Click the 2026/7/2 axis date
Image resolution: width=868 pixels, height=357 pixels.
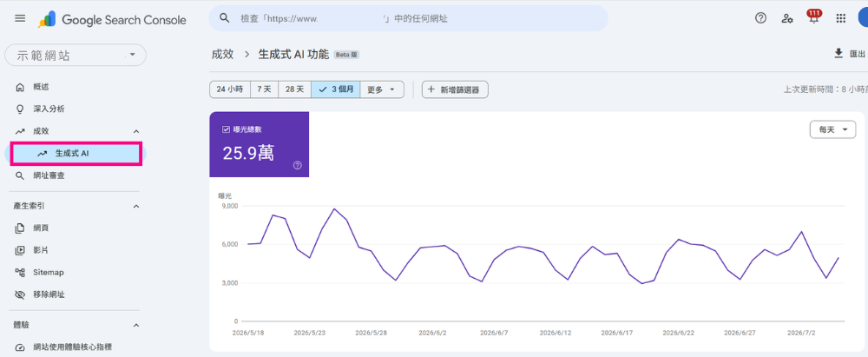click(802, 334)
